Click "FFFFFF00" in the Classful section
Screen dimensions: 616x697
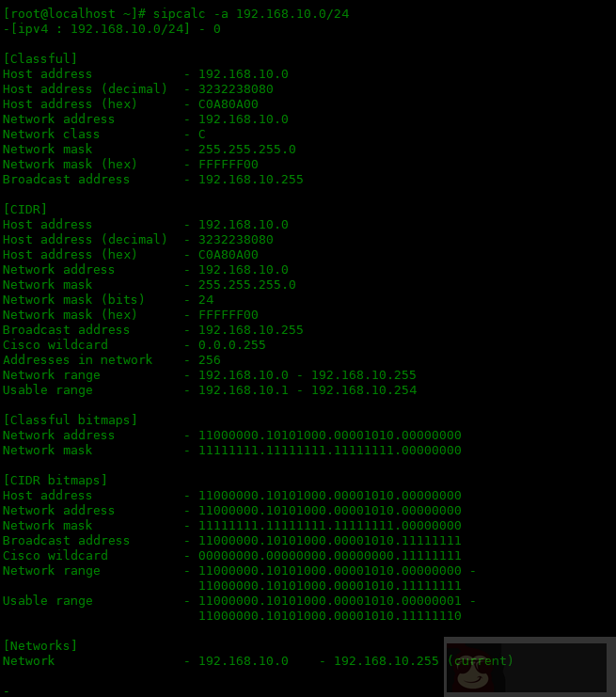pos(228,165)
